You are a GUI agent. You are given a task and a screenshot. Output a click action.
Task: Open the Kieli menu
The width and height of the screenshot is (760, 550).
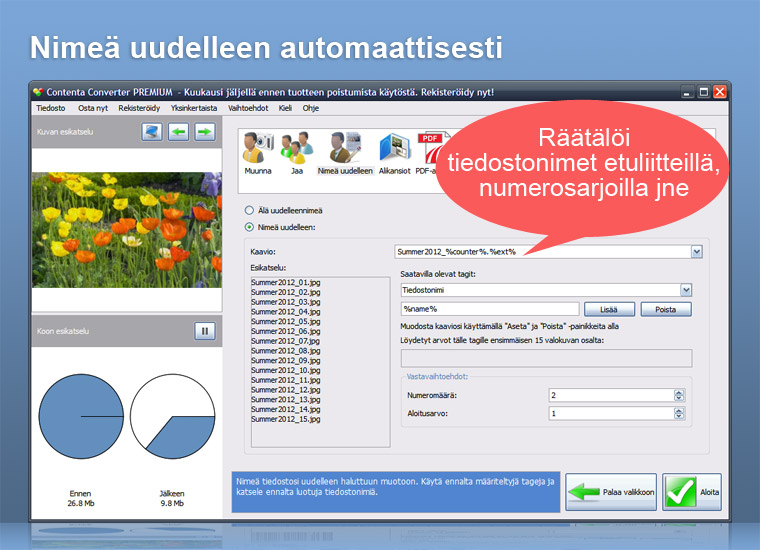285,108
